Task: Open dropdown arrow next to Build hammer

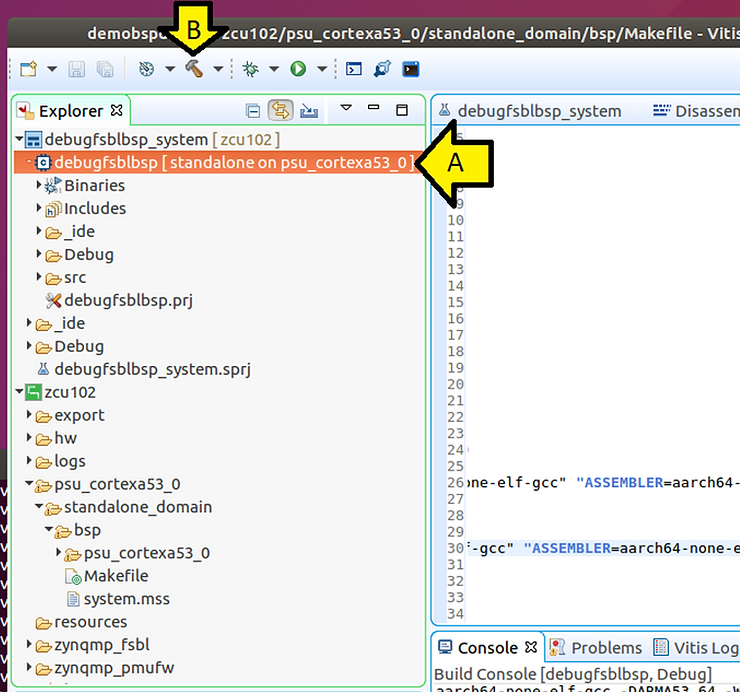Action: 218,69
